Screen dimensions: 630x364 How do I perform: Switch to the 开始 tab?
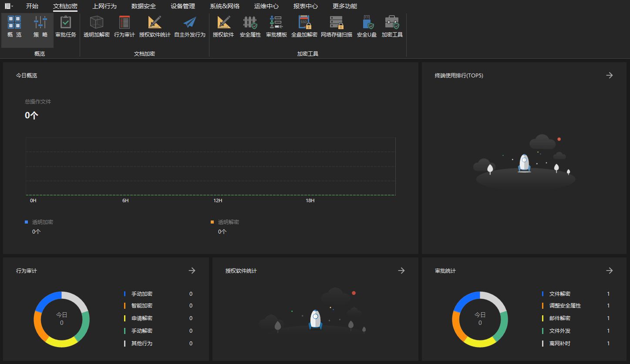[32, 6]
